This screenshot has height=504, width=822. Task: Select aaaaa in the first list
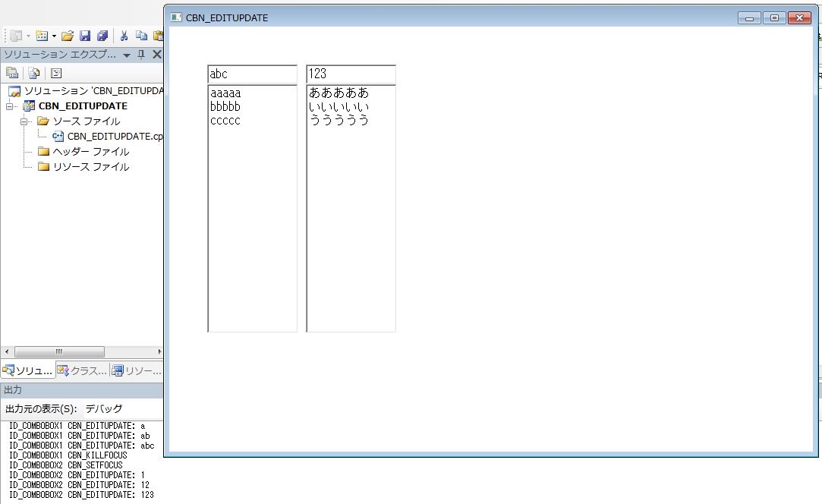pos(225,93)
